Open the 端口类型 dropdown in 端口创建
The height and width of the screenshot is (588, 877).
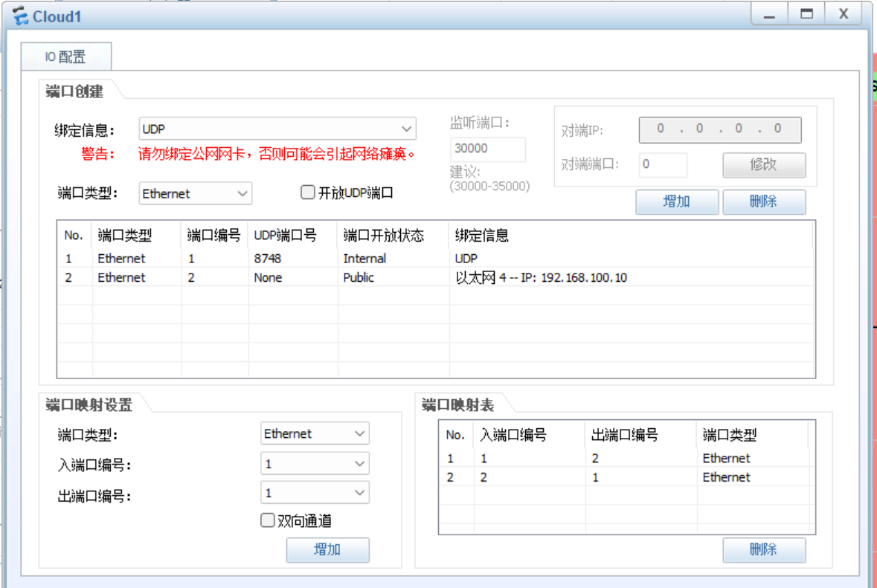(x=195, y=193)
